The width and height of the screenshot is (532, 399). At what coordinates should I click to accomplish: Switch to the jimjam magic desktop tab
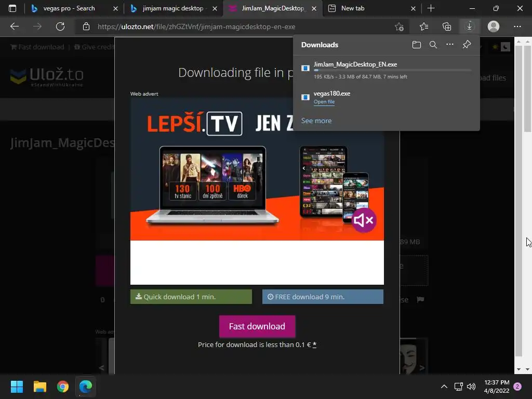pyautogui.click(x=173, y=8)
